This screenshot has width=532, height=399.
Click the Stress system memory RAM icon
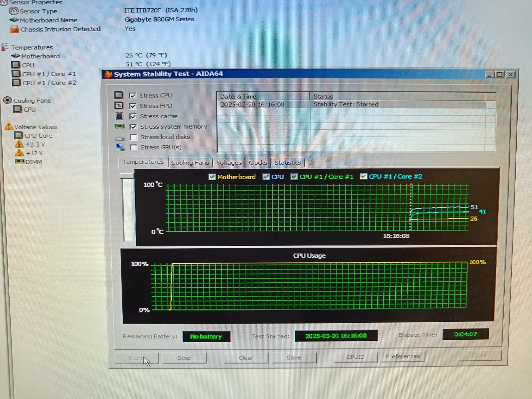click(119, 126)
